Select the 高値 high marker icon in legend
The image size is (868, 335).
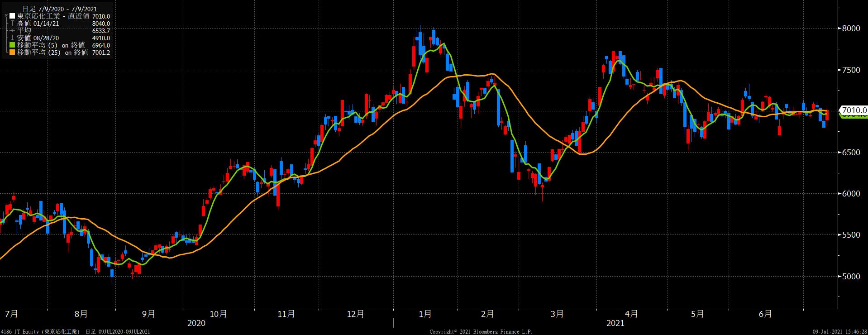(x=12, y=24)
